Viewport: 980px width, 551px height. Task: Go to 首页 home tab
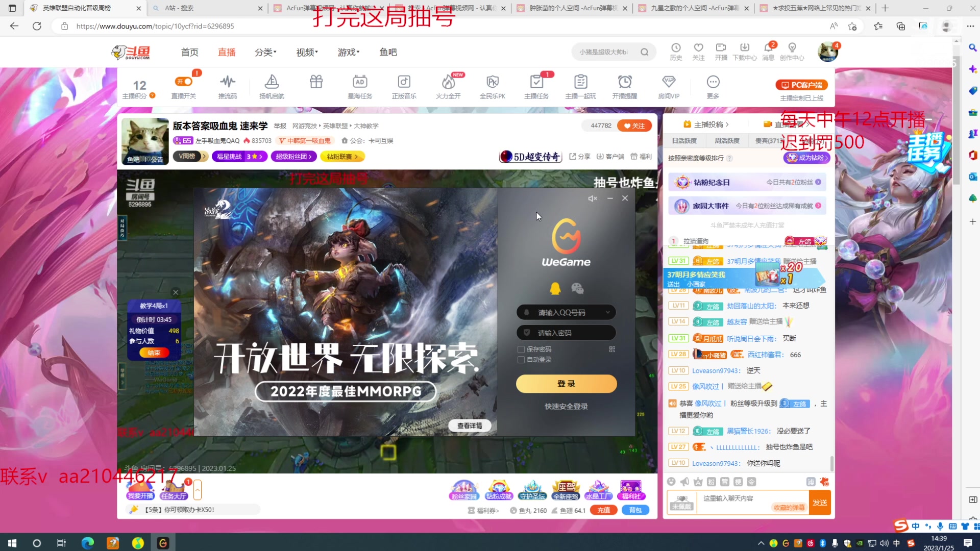point(189,52)
